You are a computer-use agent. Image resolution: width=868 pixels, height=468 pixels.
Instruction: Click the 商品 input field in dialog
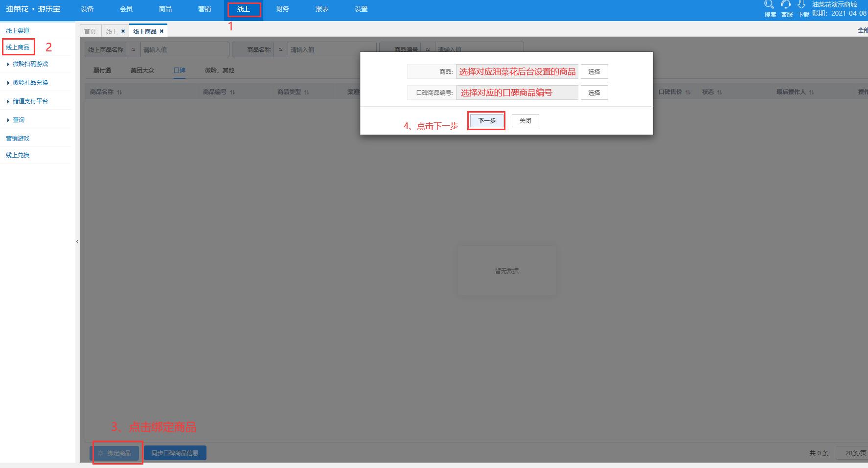[x=517, y=71]
